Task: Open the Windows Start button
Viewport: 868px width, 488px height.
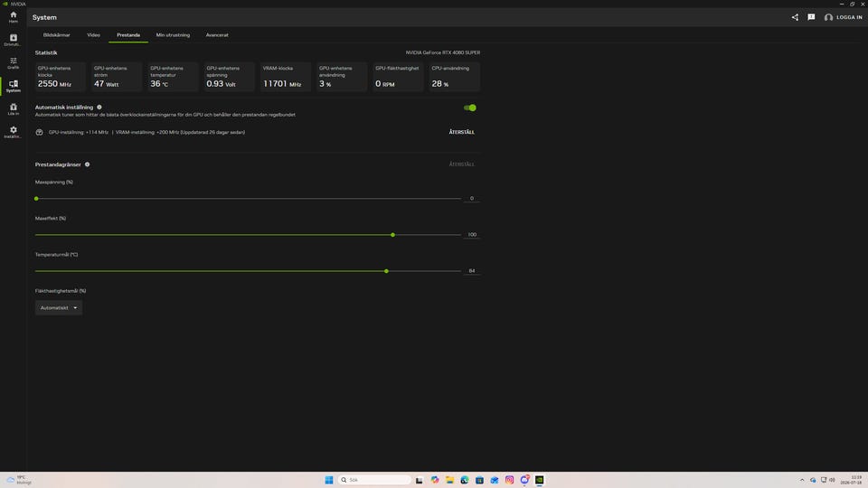Action: [x=329, y=480]
